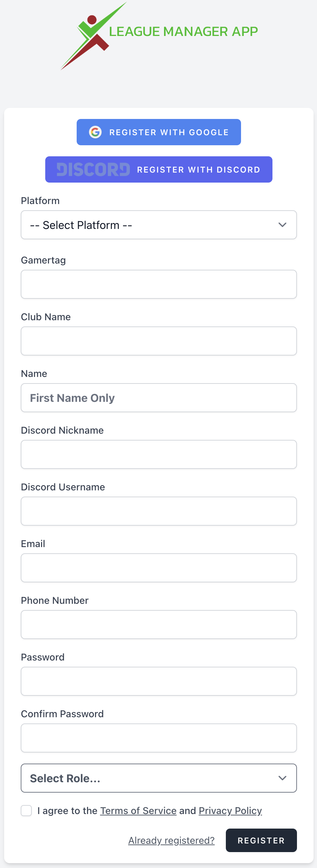Expand the Select Role dropdown

(x=159, y=778)
